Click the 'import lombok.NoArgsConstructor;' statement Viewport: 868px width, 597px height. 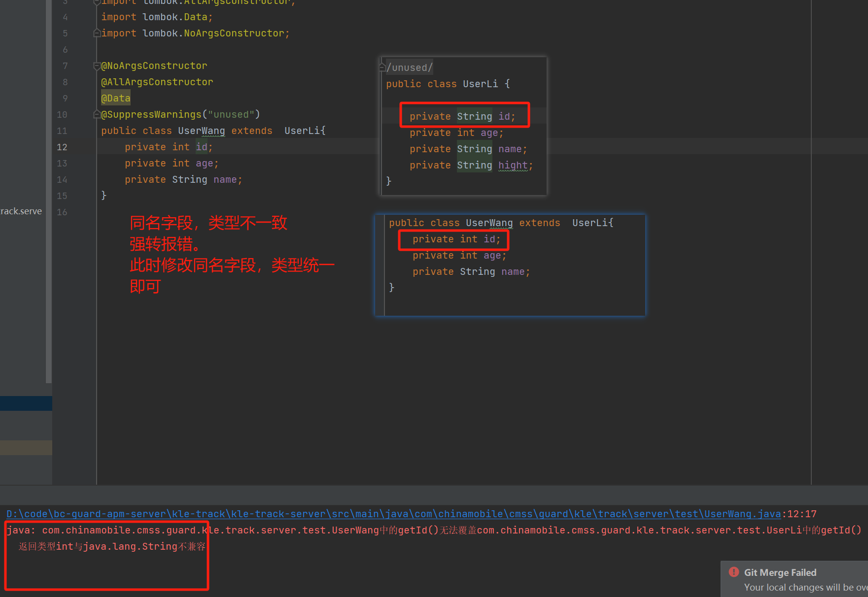pyautogui.click(x=195, y=33)
